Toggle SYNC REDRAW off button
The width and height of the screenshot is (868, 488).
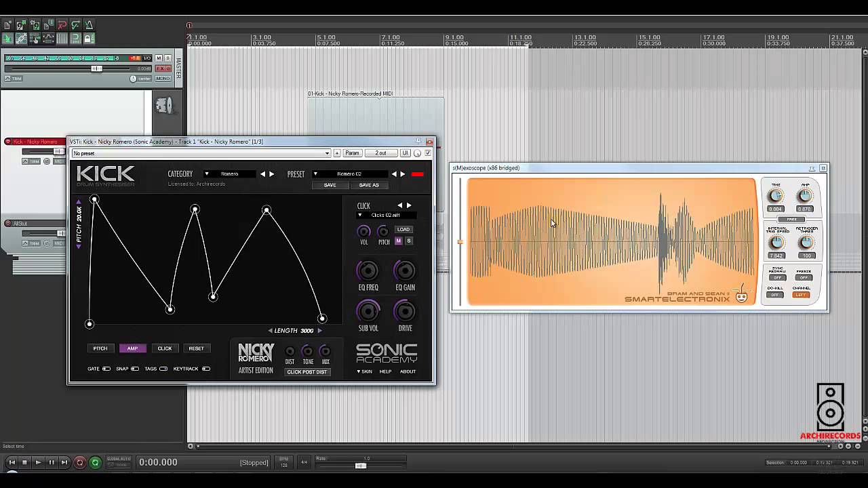(778, 278)
